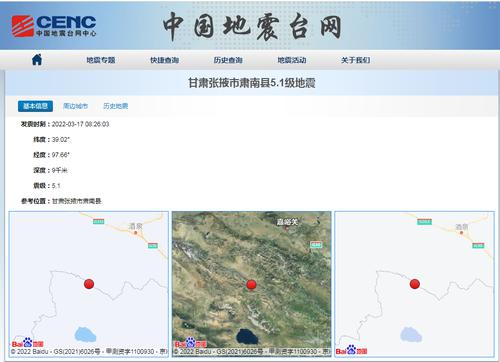This screenshot has width=500, height=362.
Task: Click the Baidu logo on left map
Action: 28,343
